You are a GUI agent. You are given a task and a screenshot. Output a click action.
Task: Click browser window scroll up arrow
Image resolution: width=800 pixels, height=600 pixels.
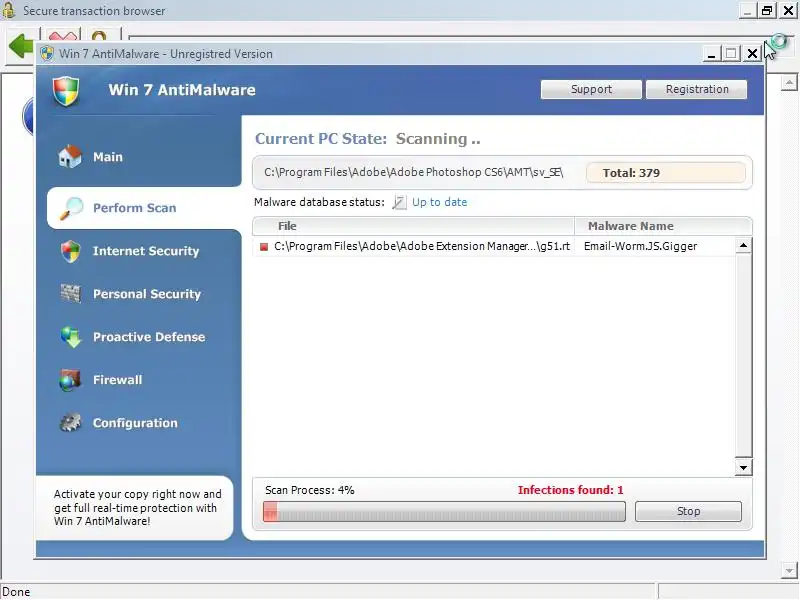789,83
